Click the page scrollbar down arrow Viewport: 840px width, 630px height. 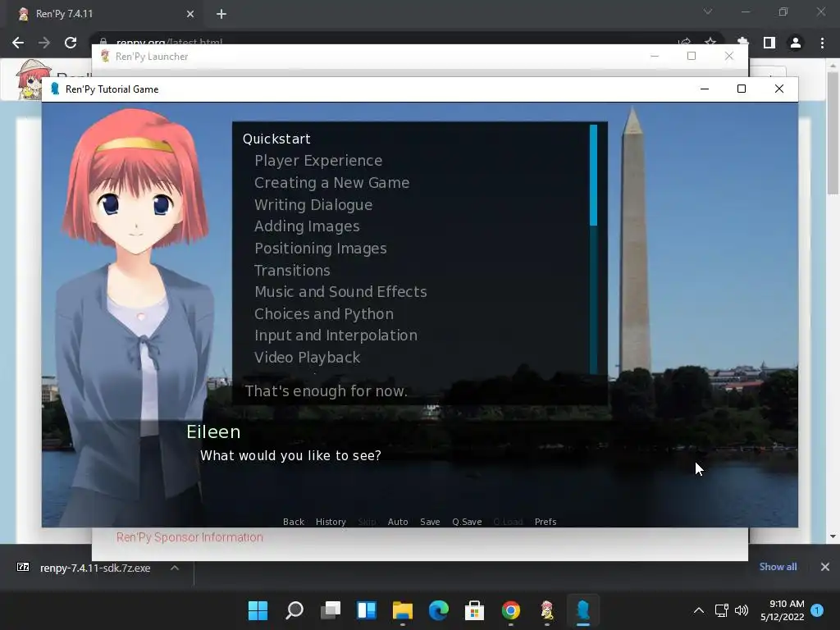(x=832, y=536)
